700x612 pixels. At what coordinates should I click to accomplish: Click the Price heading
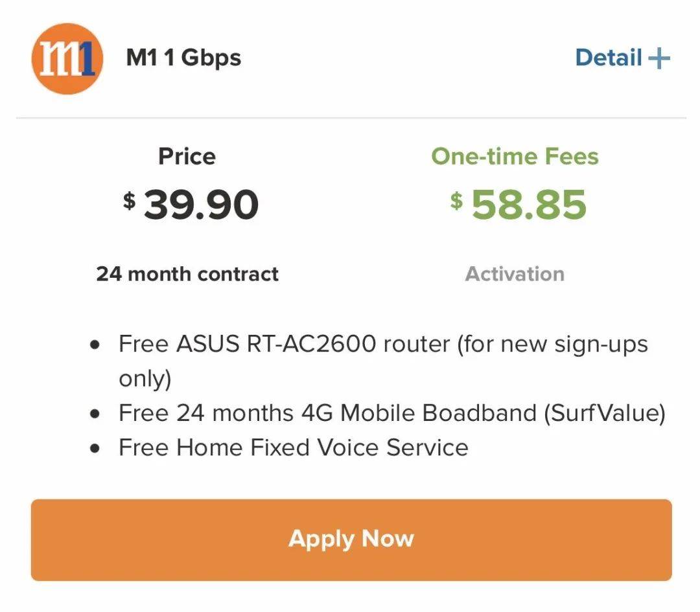[187, 156]
